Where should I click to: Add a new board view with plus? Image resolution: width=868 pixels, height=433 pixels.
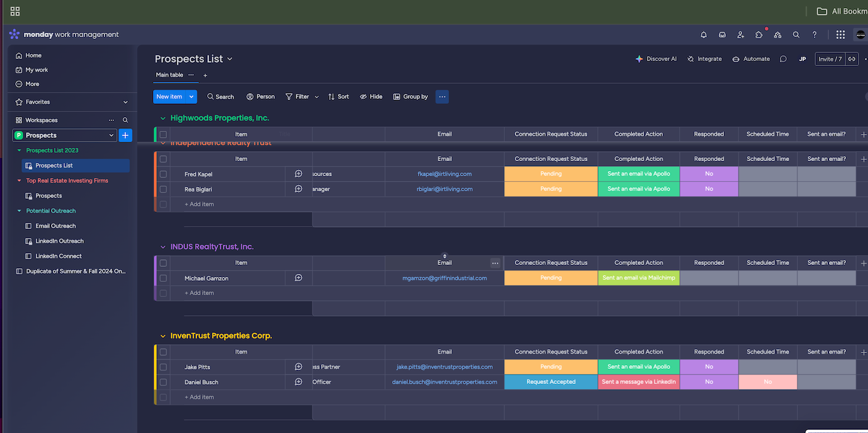tap(205, 76)
